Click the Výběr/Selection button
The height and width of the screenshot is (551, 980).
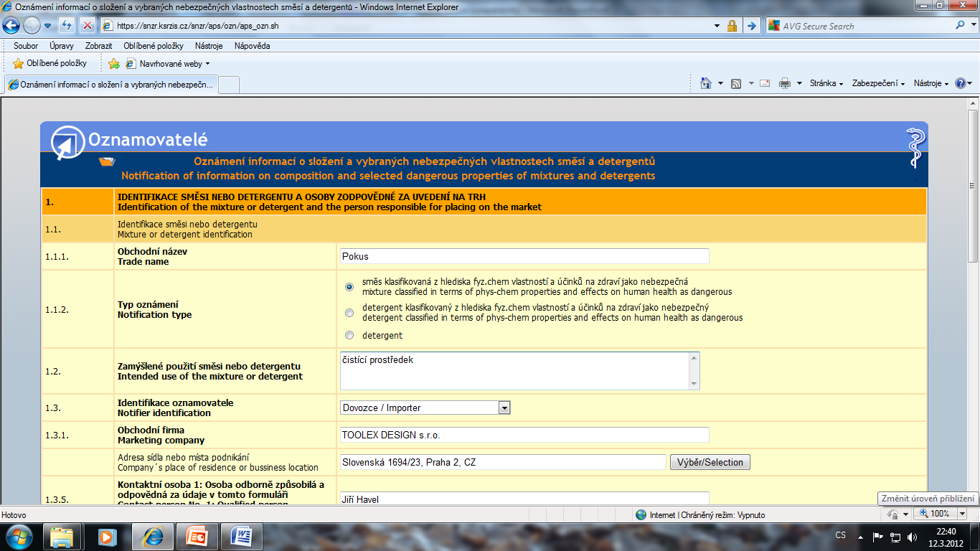(x=710, y=462)
